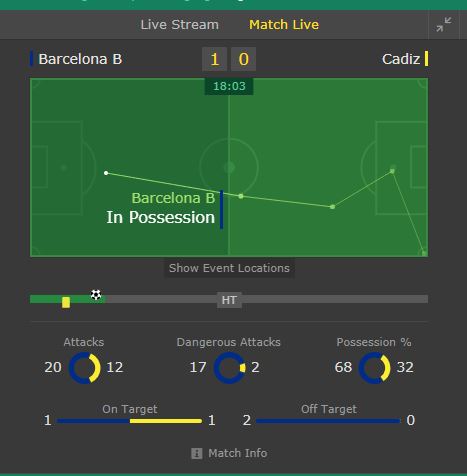467x476 pixels.
Task: Click Barcelona B score digit 1
Action: 215,59
